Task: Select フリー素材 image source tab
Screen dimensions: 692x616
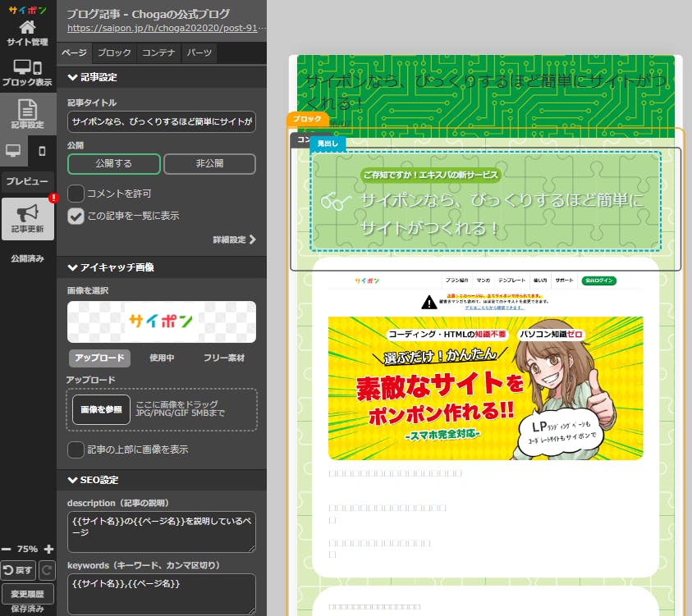Action: (224, 358)
